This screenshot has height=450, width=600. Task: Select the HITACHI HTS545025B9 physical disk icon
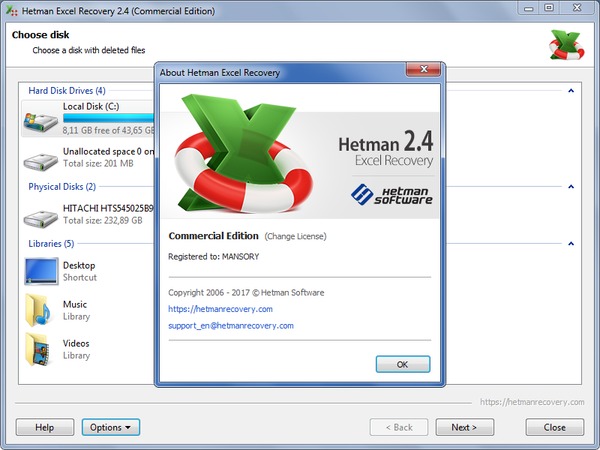(41, 218)
